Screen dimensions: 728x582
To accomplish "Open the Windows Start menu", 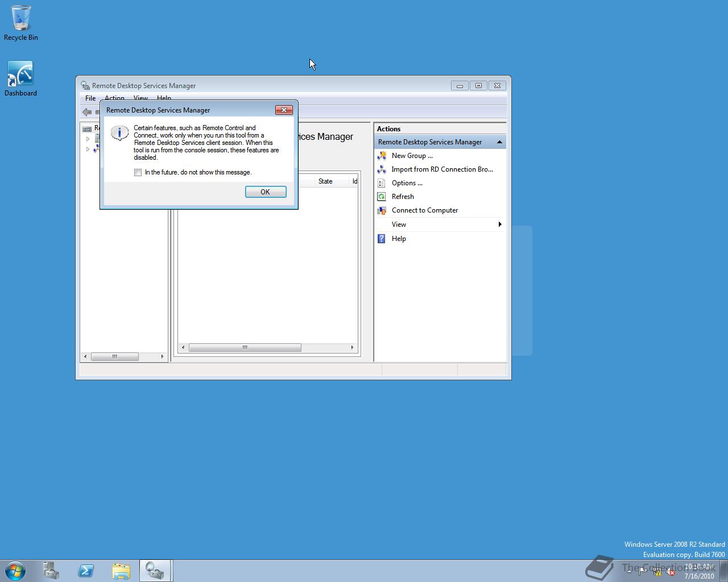I will pos(15,571).
